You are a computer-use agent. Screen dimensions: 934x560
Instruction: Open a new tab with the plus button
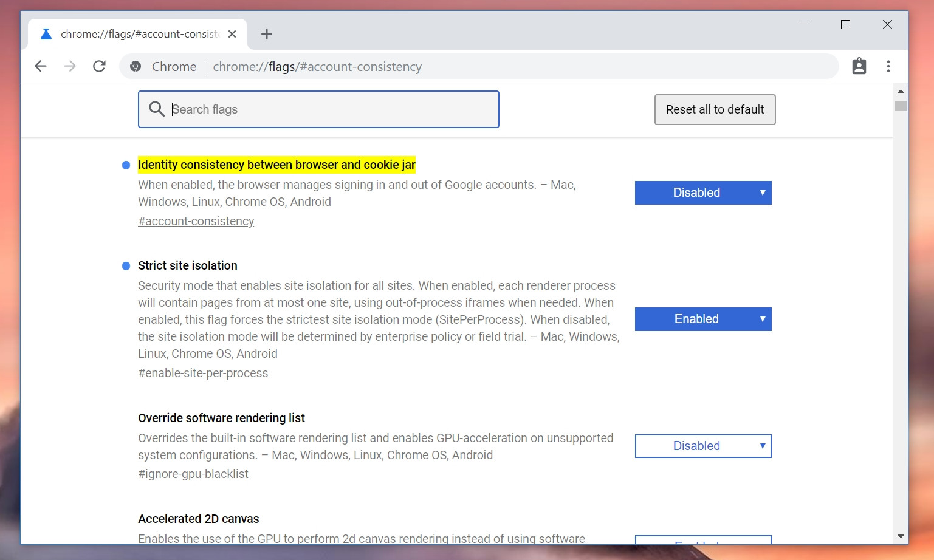pyautogui.click(x=266, y=34)
